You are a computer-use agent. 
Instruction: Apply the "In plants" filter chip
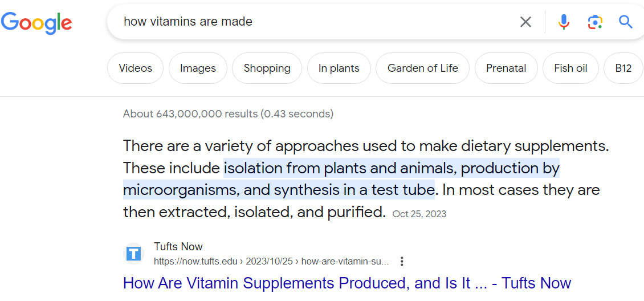[x=339, y=68]
